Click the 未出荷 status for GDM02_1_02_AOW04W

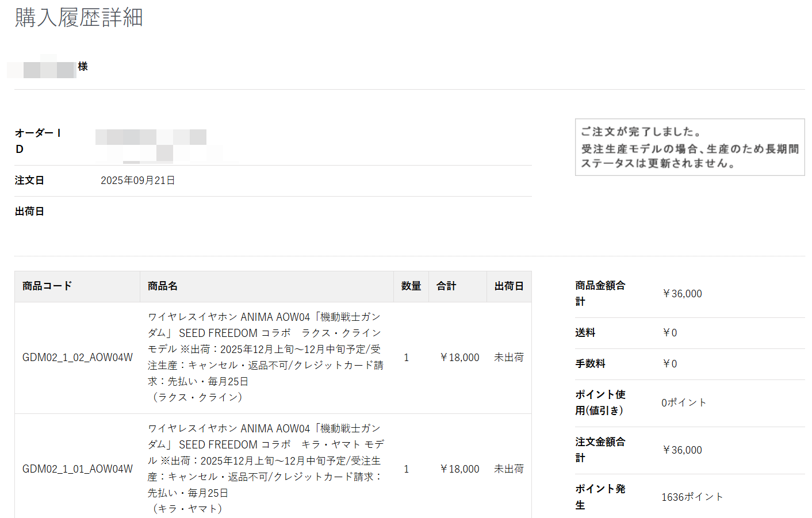509,358
